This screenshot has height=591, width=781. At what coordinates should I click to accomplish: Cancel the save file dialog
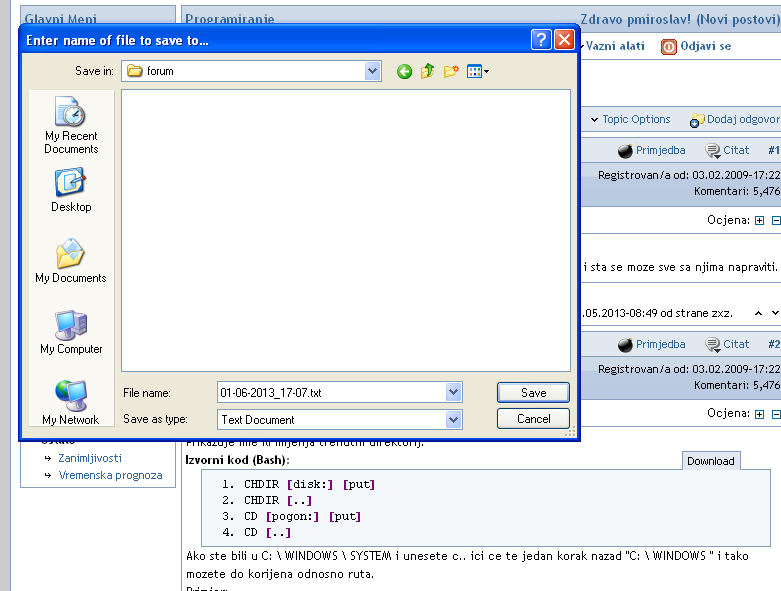(533, 419)
